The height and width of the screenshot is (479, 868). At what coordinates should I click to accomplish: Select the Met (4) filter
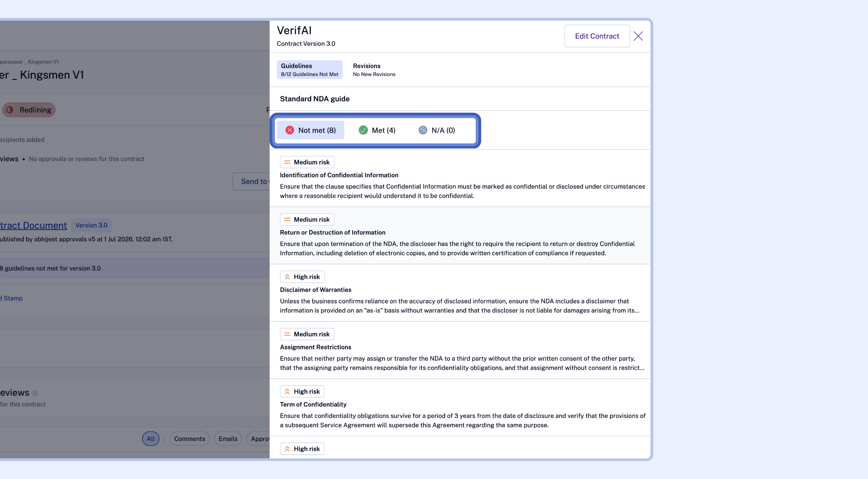click(x=377, y=130)
